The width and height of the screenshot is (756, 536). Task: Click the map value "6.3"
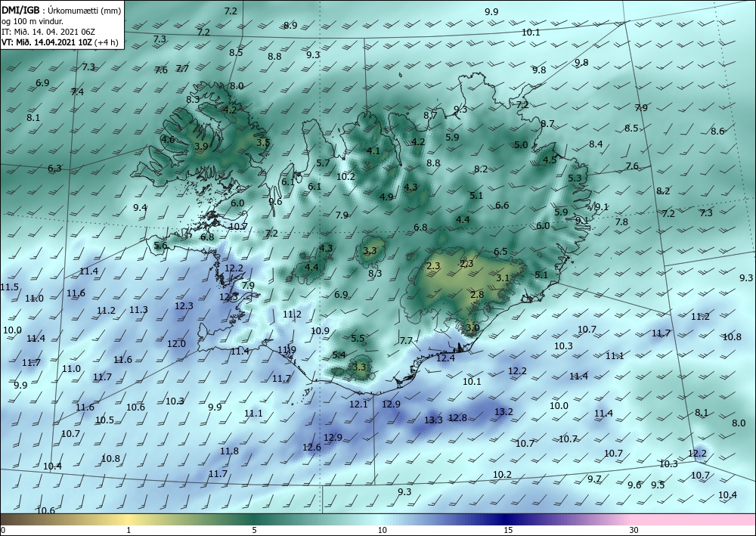(54, 169)
